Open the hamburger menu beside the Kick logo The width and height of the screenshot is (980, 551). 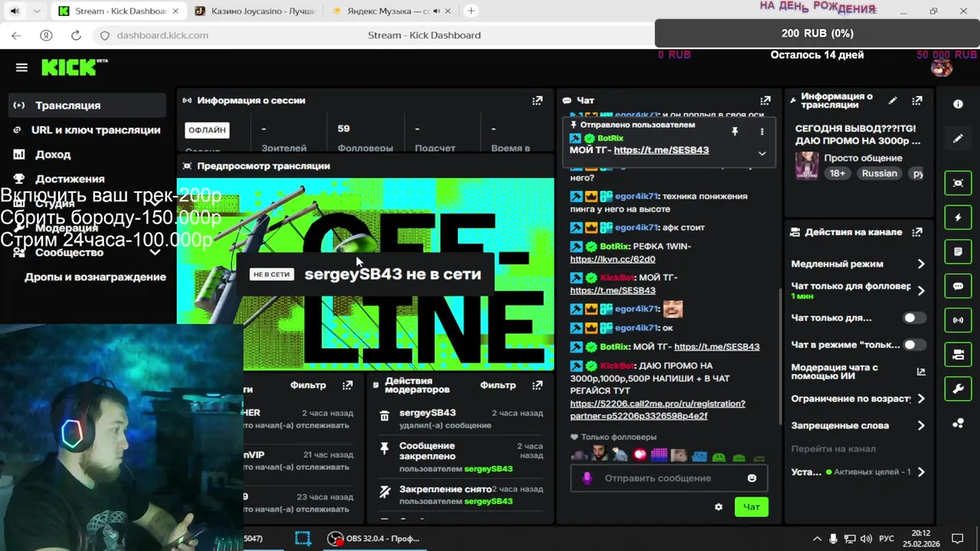[21, 67]
